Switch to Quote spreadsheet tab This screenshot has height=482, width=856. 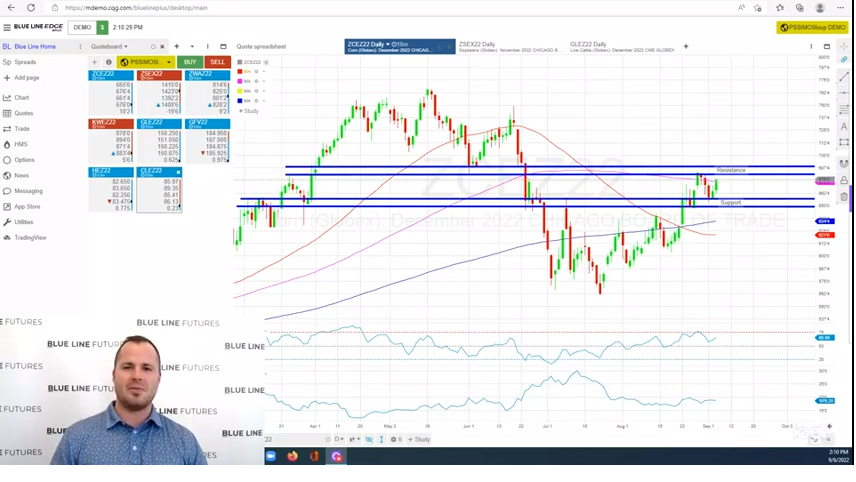tap(261, 46)
